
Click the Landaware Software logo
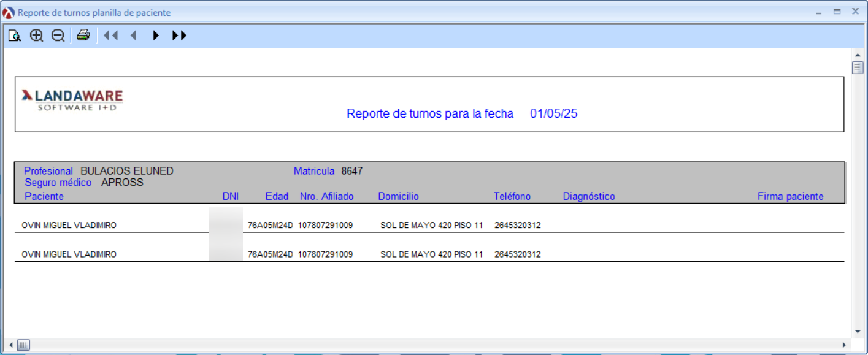tap(72, 99)
